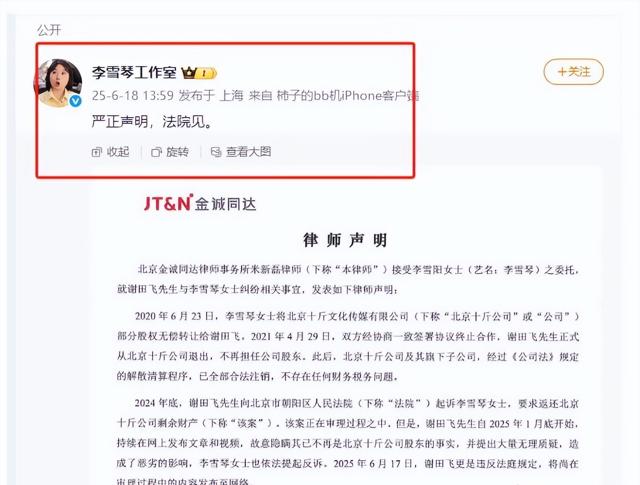Image resolution: width=640 pixels, height=485 pixels.
Task: Click the 发布于 上海 location text
Action: (211, 96)
